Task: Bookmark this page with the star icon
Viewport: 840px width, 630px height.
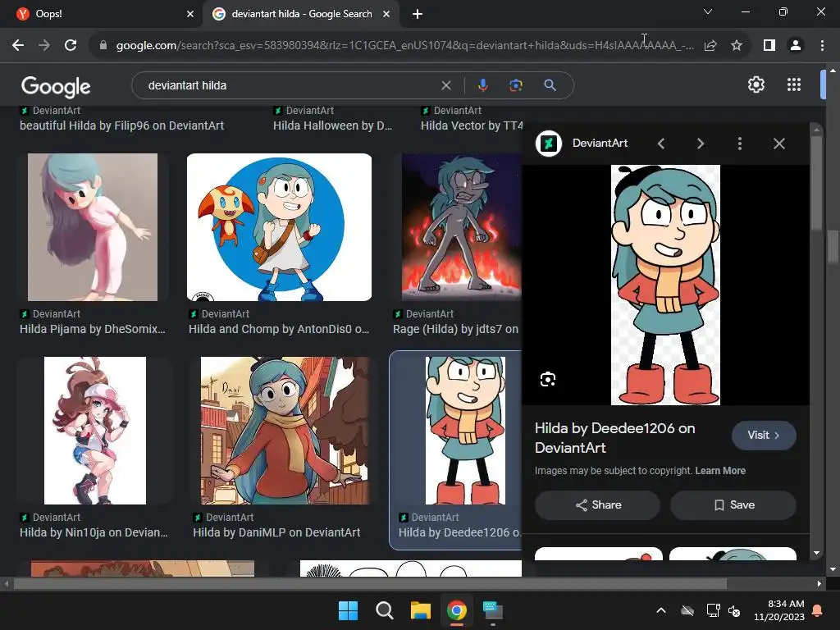Action: 737,46
